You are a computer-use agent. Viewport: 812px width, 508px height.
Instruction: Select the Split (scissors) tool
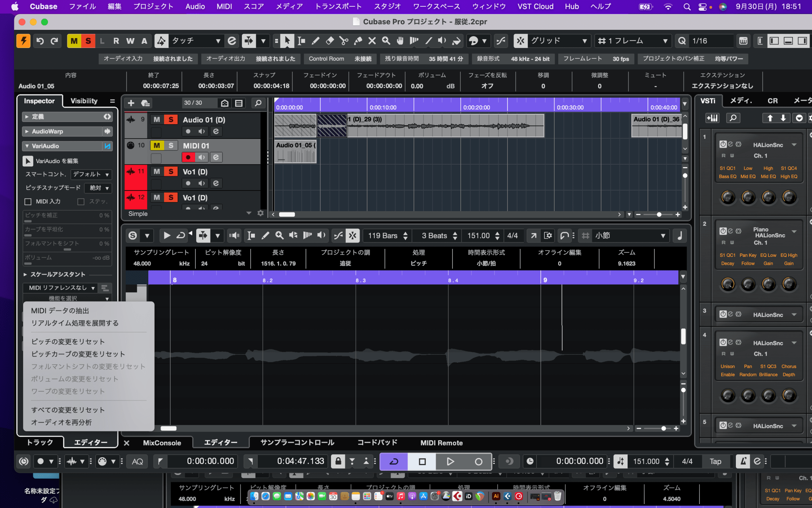pos(344,40)
